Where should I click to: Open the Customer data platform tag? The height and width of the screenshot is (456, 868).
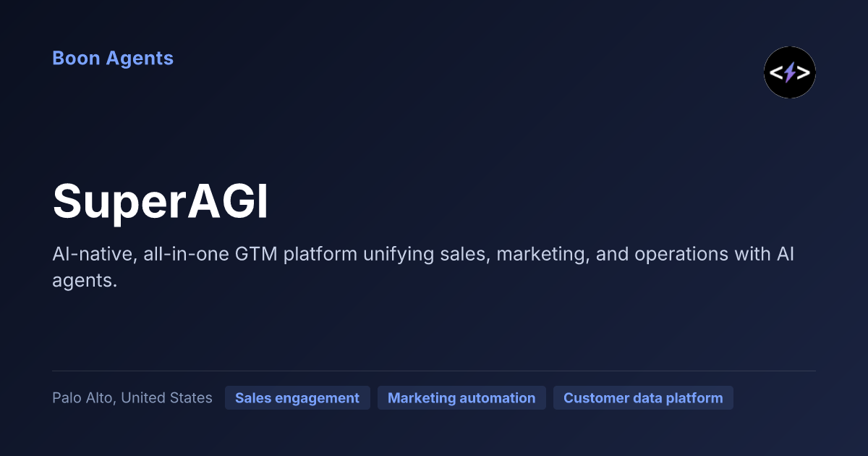(x=643, y=398)
